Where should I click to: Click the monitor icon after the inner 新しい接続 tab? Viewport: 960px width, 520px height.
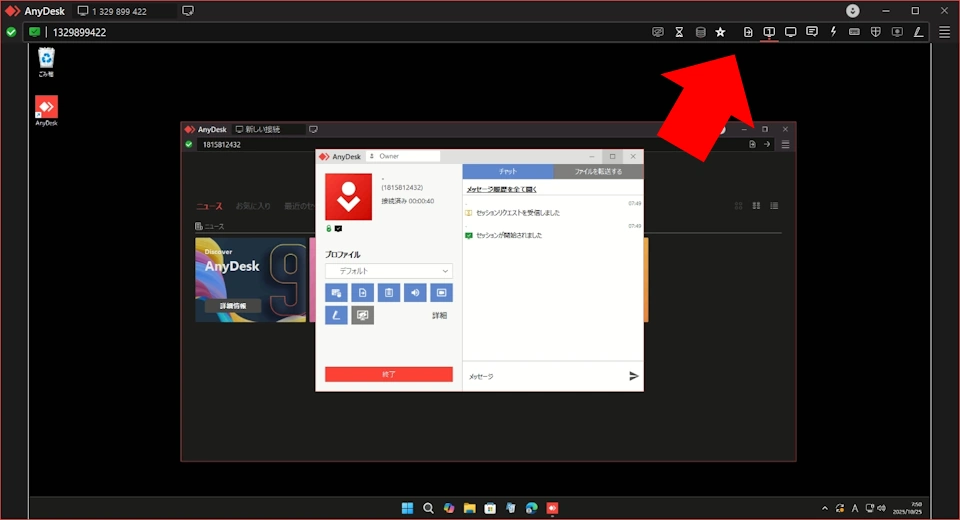tap(313, 129)
